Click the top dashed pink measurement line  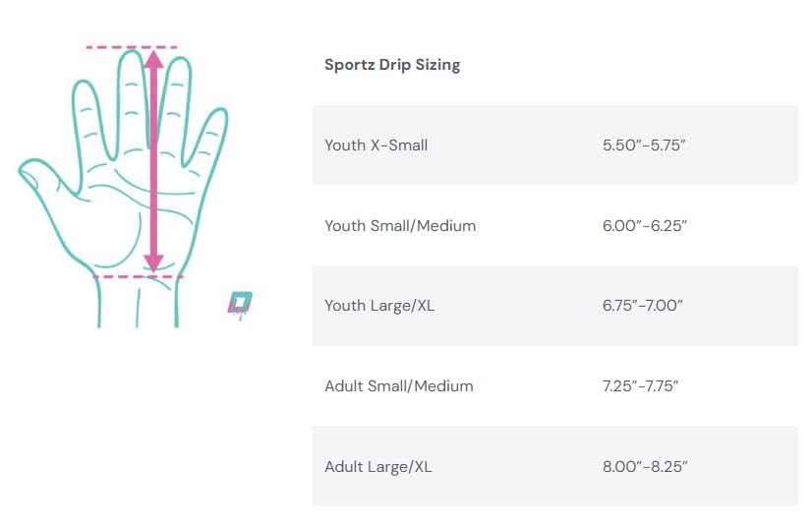[132, 47]
